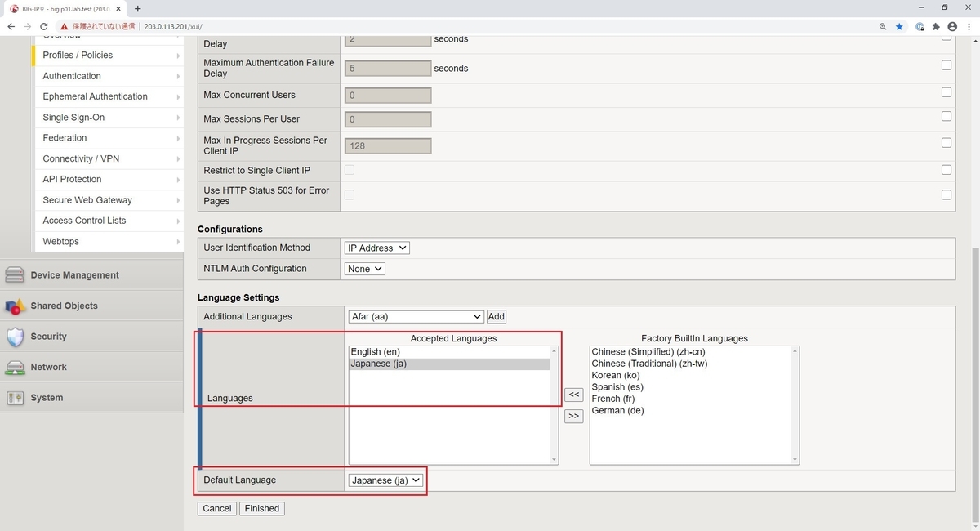This screenshot has width=980, height=531.
Task: Toggle custom checkbox for Max Sessions Per User
Action: [x=947, y=117]
